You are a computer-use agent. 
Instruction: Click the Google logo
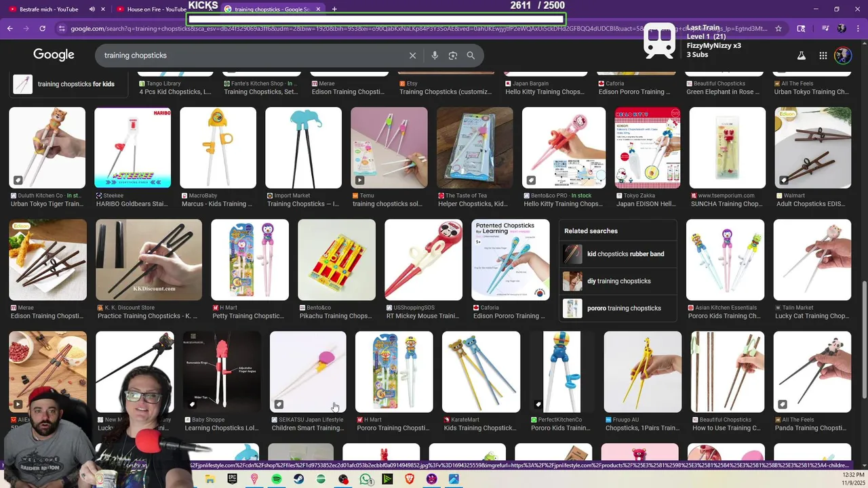click(54, 55)
